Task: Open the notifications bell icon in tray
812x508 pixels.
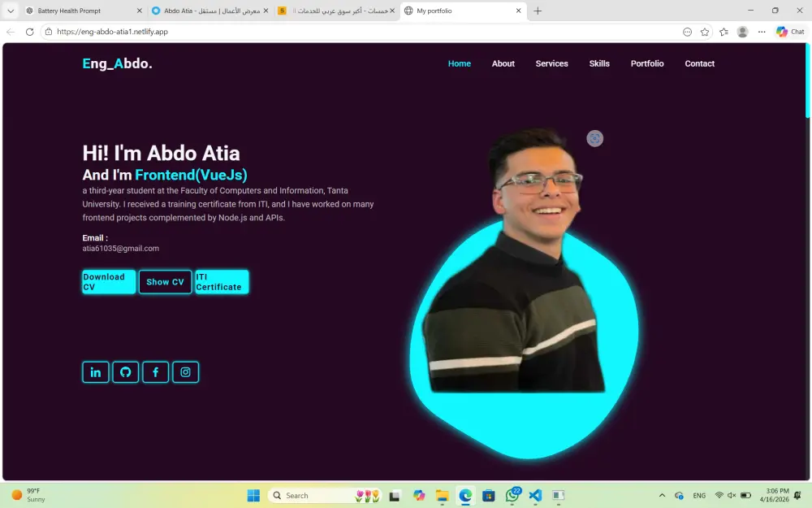Action: point(798,496)
